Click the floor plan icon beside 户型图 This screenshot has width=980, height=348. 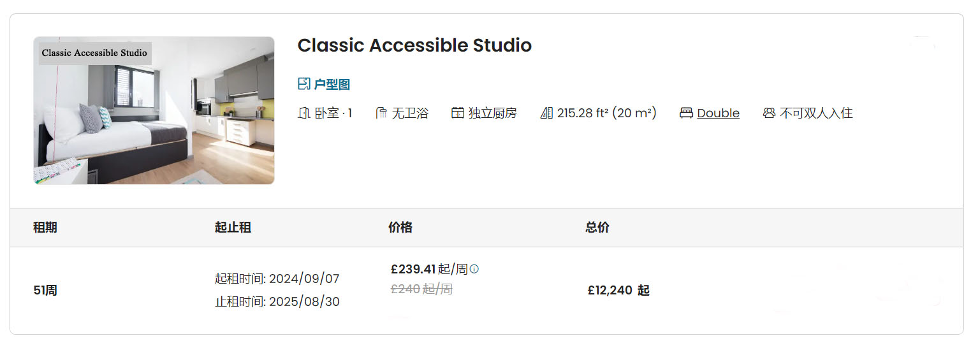click(304, 84)
